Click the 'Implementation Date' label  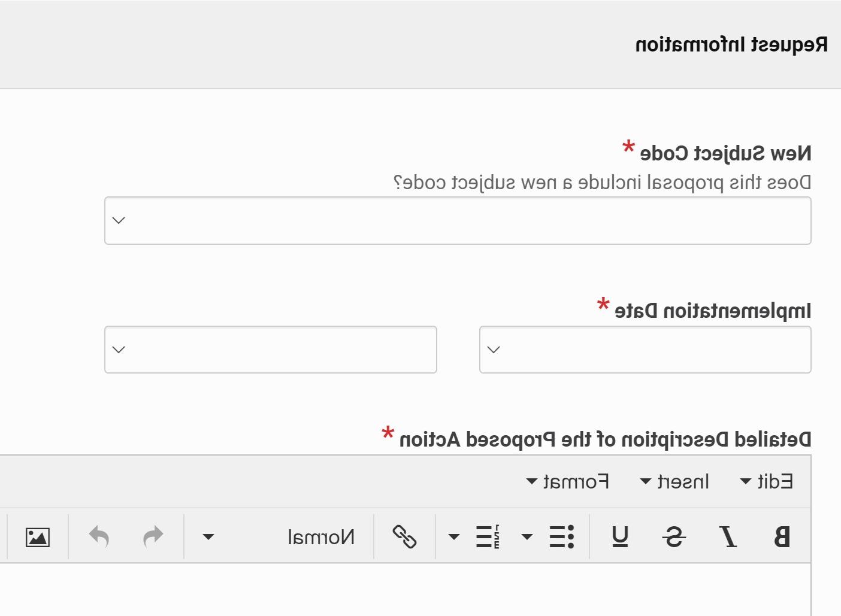(713, 311)
